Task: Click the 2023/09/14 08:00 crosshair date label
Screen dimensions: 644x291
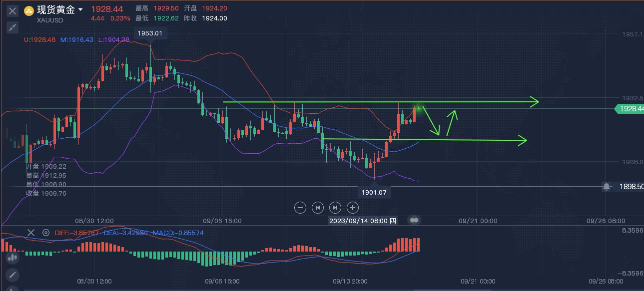Action: (x=362, y=221)
